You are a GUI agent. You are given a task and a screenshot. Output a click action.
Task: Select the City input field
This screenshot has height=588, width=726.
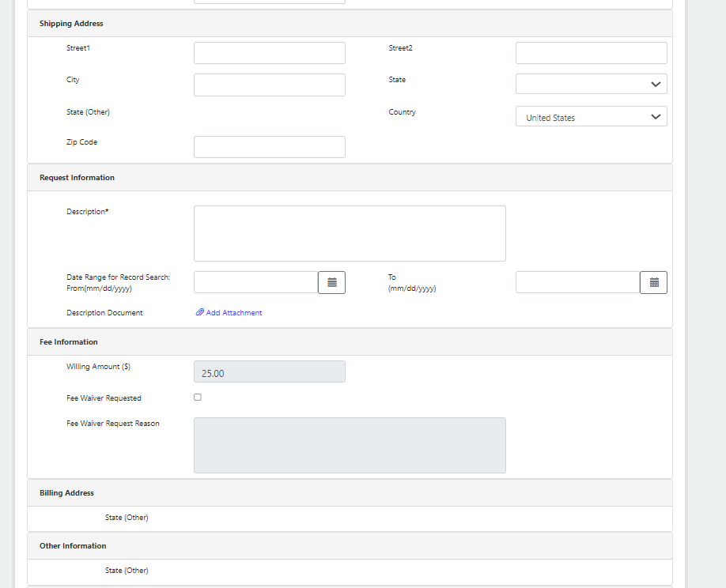point(269,85)
